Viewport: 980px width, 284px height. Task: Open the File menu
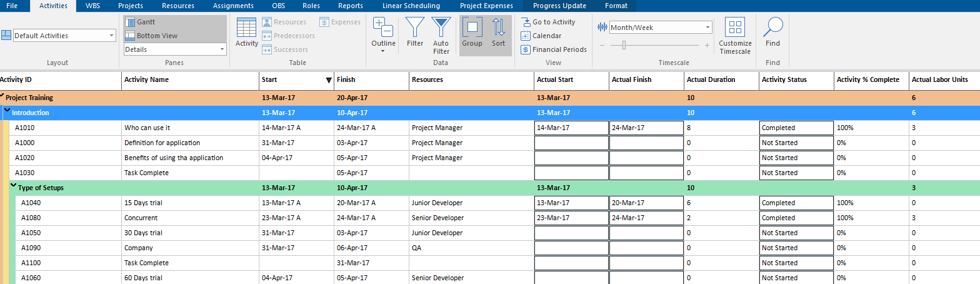coord(12,6)
